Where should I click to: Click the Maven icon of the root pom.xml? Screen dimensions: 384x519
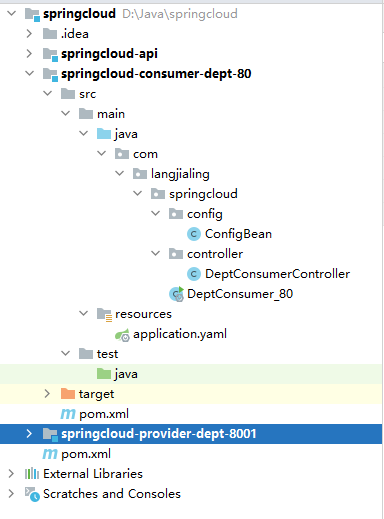50,454
